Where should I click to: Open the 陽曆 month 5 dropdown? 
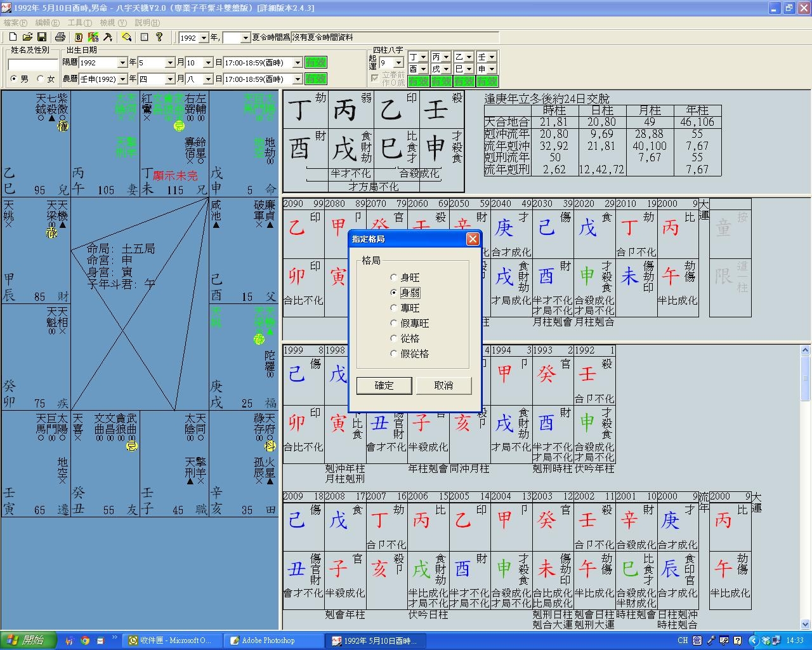click(169, 63)
